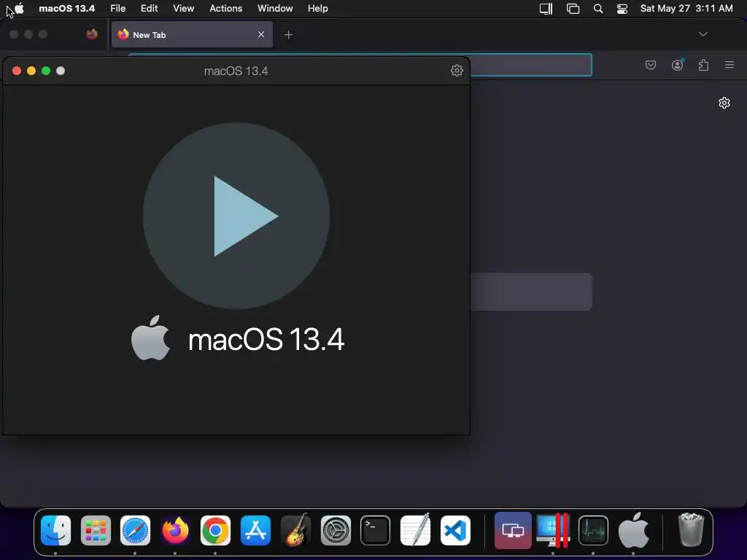Close the New Tab tab in Firefox
Image resolution: width=747 pixels, height=560 pixels.
[261, 34]
